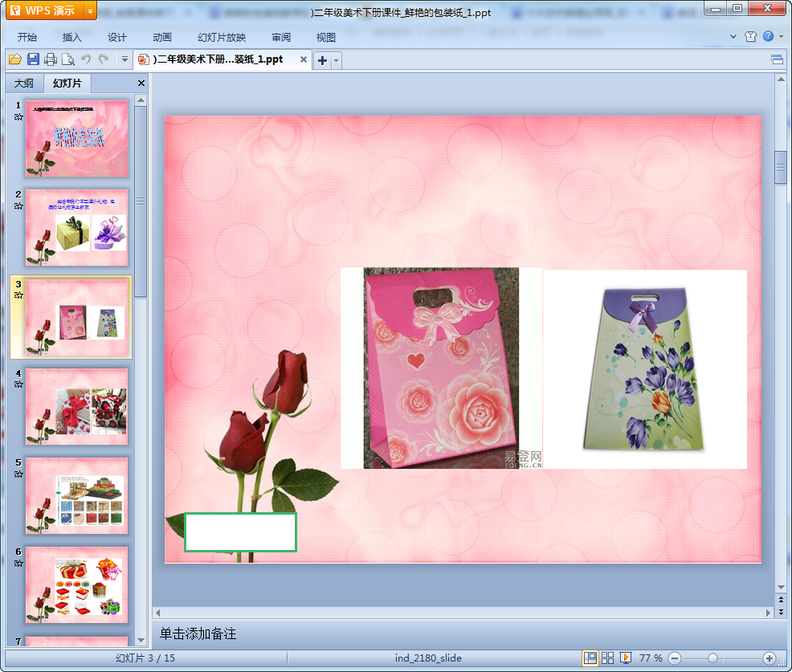This screenshot has width=792, height=672.
Task: Open the 插入 ribbon tab
Action: tap(71, 38)
